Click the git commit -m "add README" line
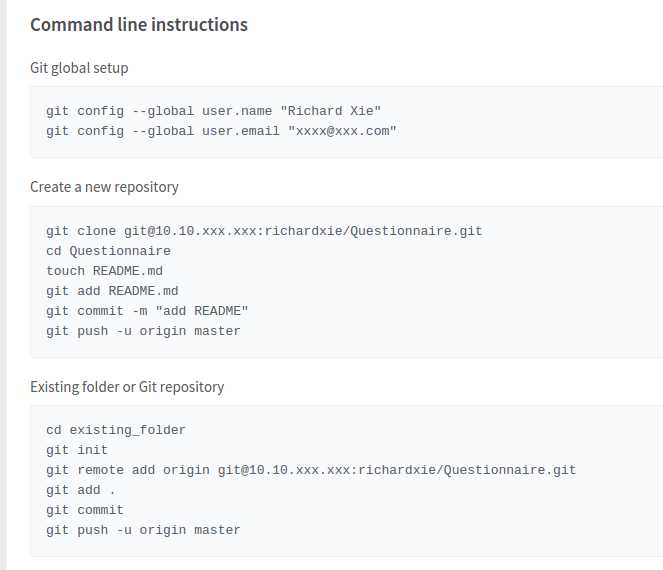 coord(147,311)
